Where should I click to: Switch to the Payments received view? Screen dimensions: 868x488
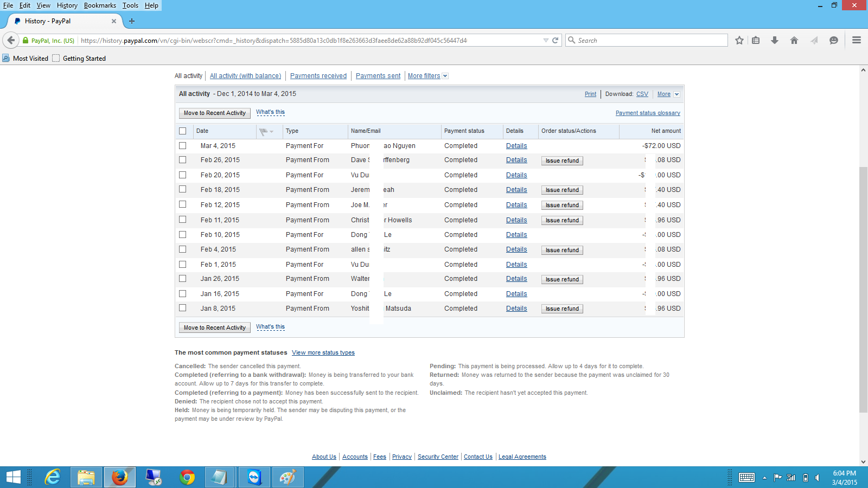pos(318,76)
